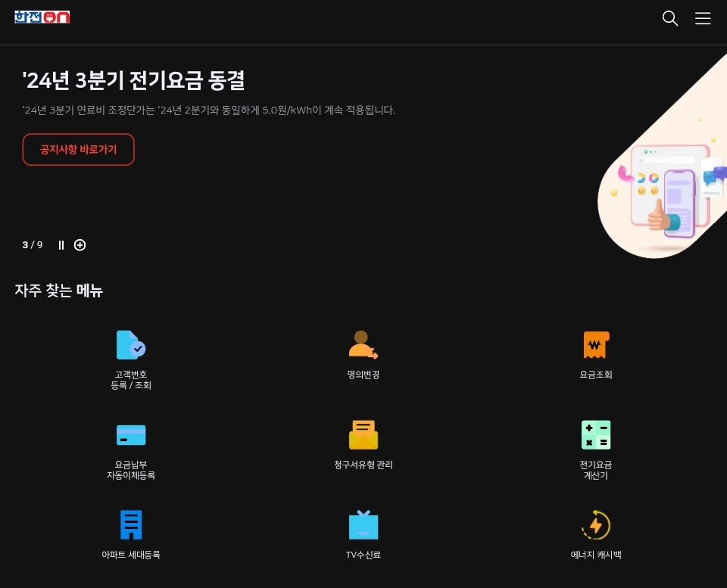
Task: Click the plus icon beside the slide counter
Action: click(80, 245)
